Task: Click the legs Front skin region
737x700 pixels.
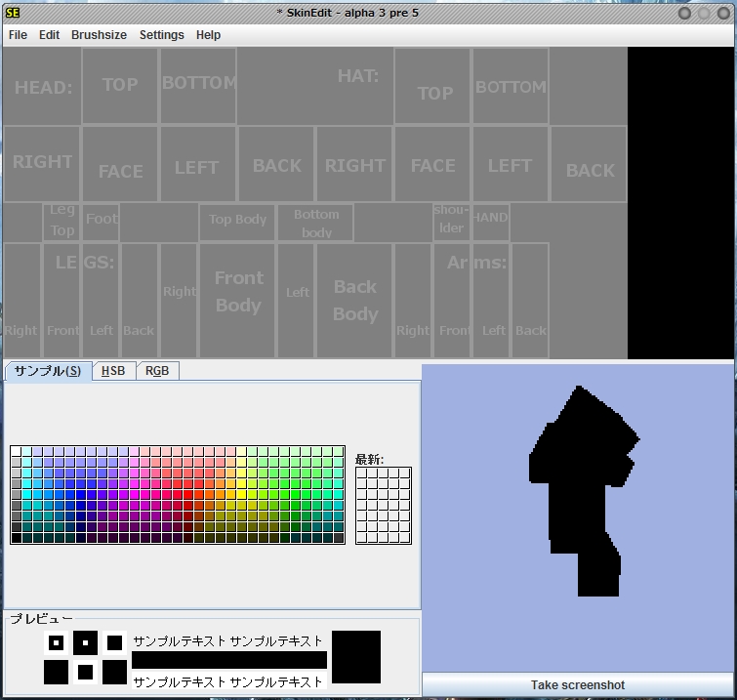Action: tap(61, 301)
